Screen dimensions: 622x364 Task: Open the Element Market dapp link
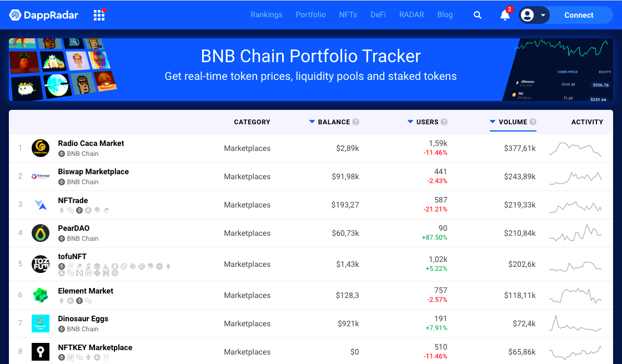coord(86,291)
